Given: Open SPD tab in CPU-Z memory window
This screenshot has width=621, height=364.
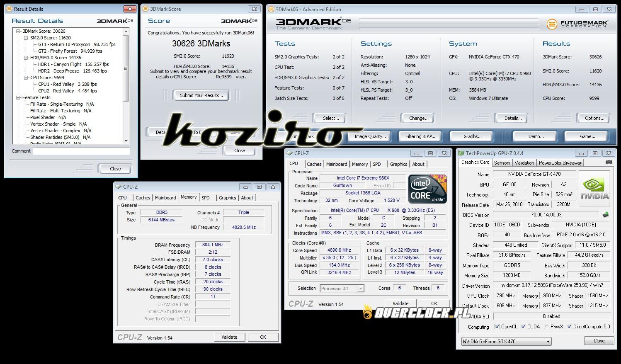Looking at the screenshot, I should (x=206, y=198).
